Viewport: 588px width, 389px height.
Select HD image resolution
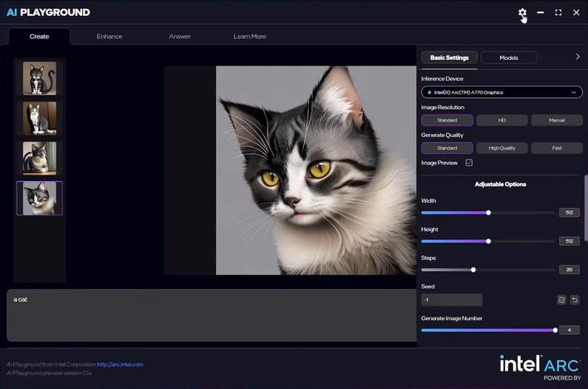pyautogui.click(x=502, y=121)
